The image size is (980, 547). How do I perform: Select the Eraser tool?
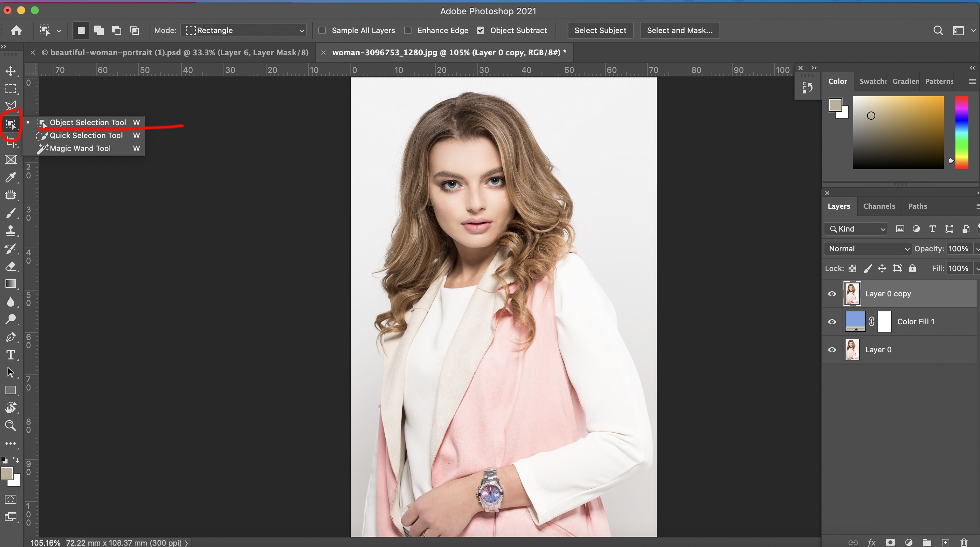[11, 266]
